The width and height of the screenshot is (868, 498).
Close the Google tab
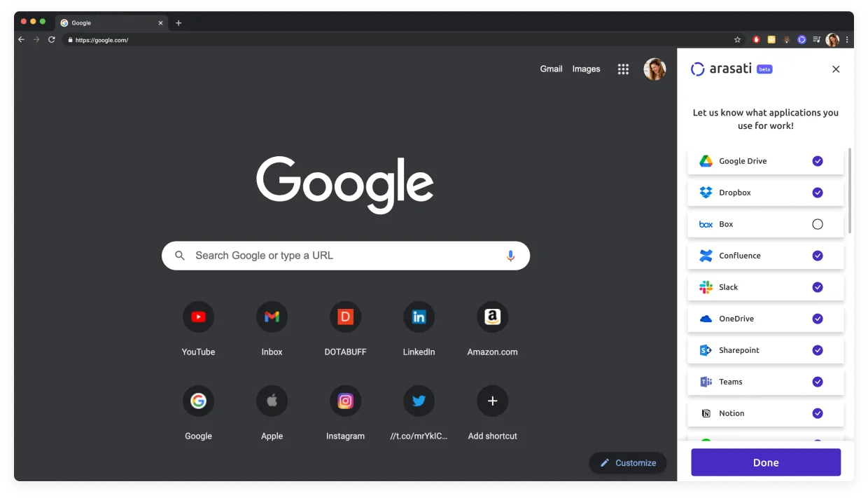point(160,23)
